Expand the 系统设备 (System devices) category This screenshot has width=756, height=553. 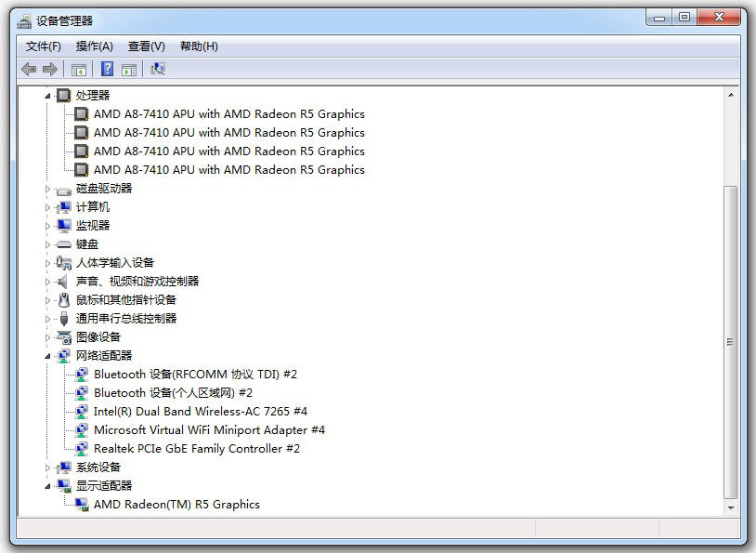48,467
